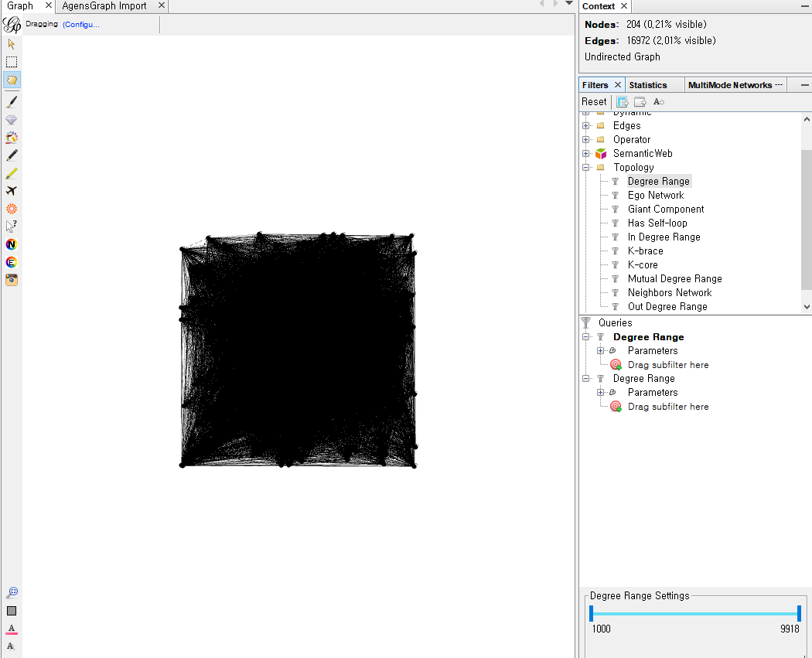Viewport: 812px width, 658px height.
Task: Select the Neighbors Network filter
Action: [670, 292]
